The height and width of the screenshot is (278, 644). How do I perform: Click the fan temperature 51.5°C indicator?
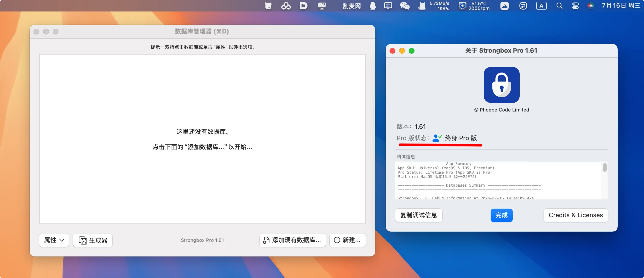point(474,6)
